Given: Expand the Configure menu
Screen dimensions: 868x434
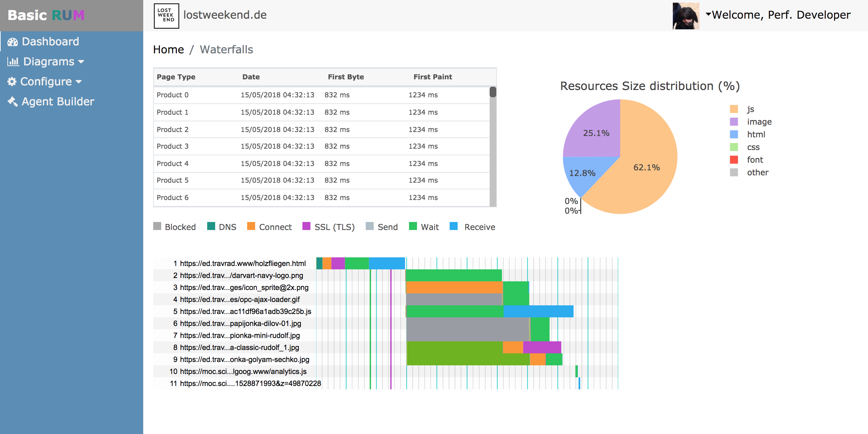Looking at the screenshot, I should [79, 82].
